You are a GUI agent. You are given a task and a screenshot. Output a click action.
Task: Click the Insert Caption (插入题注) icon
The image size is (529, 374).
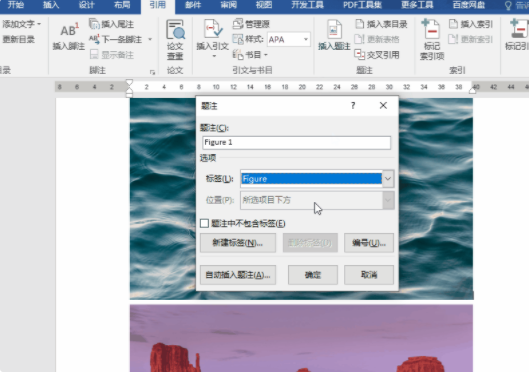pos(334,30)
